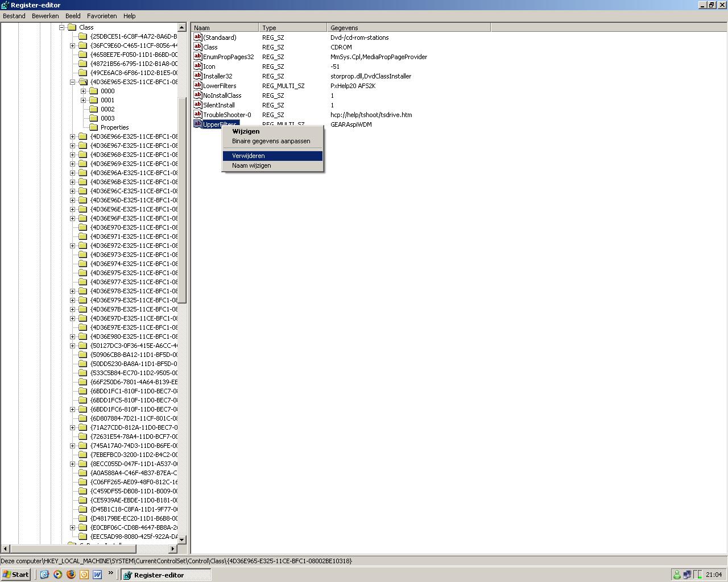Select the Icon value name in the list
Screen dimensions: 728x582
coord(209,66)
